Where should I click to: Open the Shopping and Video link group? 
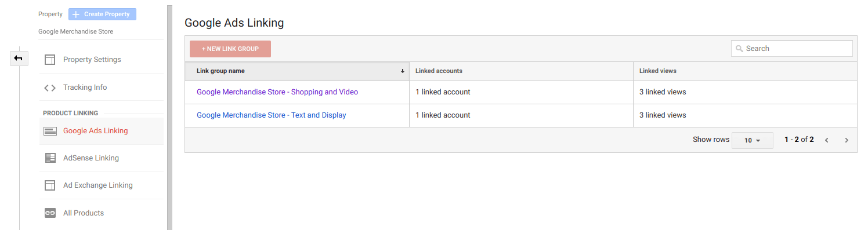point(277,92)
